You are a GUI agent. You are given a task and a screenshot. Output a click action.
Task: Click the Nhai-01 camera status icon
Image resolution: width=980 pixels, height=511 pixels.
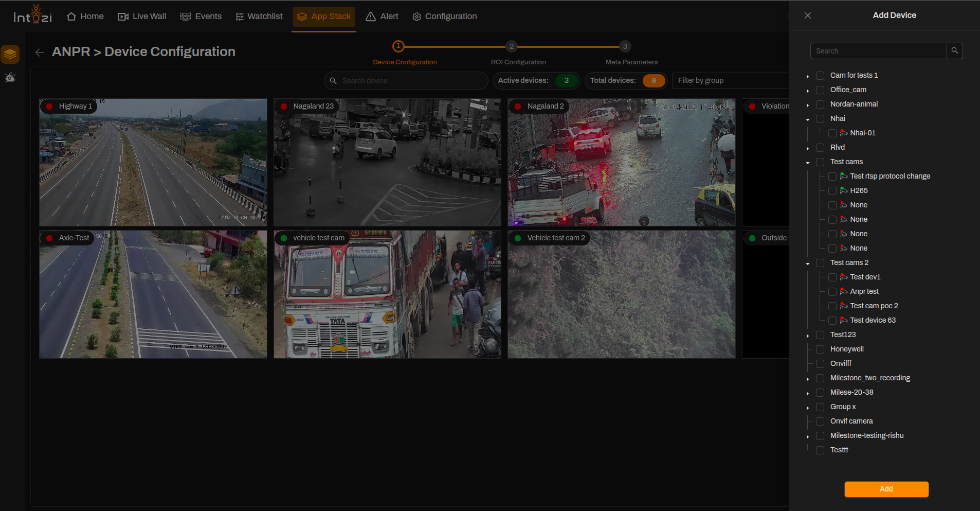coord(844,133)
